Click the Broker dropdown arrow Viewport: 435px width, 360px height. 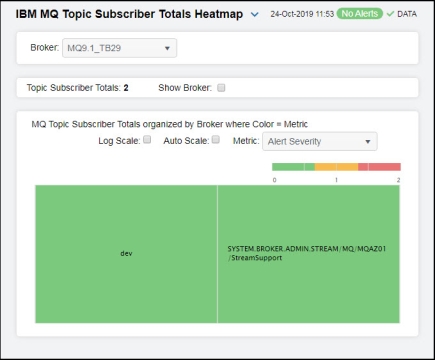click(x=167, y=48)
